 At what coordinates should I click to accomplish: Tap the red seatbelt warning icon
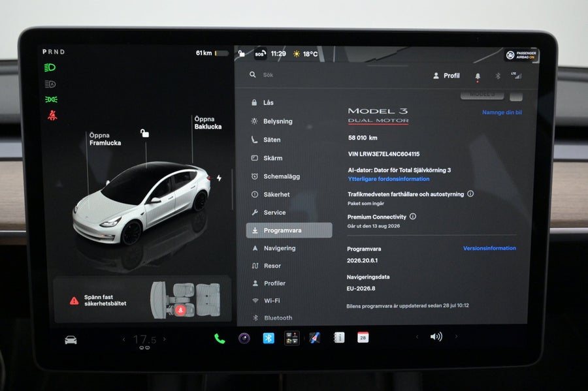(52, 115)
